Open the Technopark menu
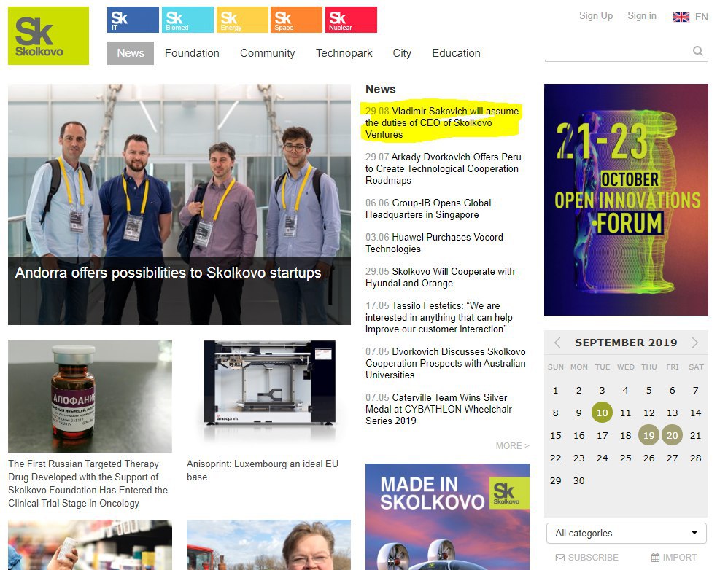The width and height of the screenshot is (728, 570). [344, 53]
